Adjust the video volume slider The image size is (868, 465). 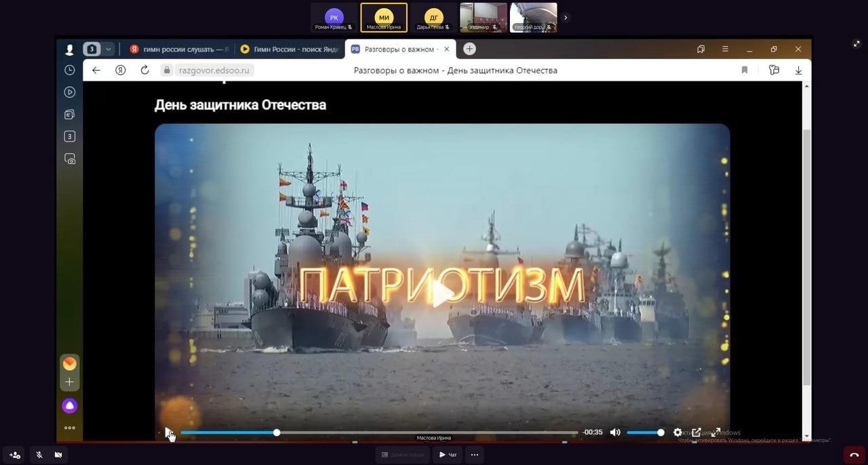click(x=644, y=432)
